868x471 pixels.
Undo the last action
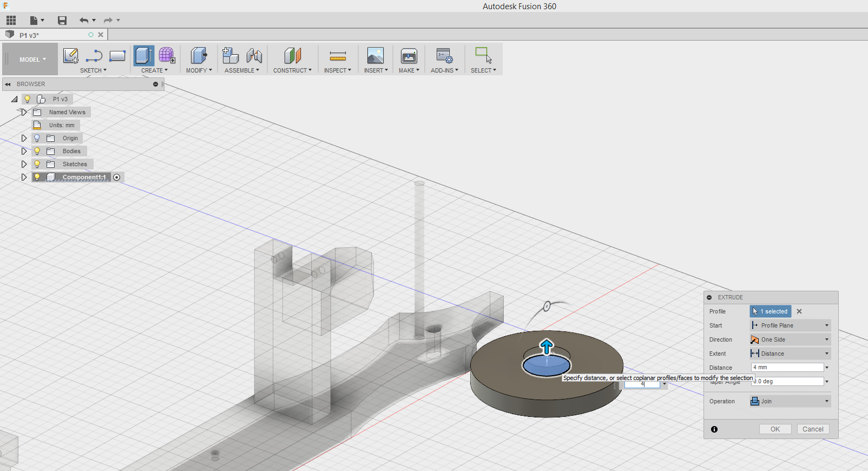pyautogui.click(x=84, y=21)
